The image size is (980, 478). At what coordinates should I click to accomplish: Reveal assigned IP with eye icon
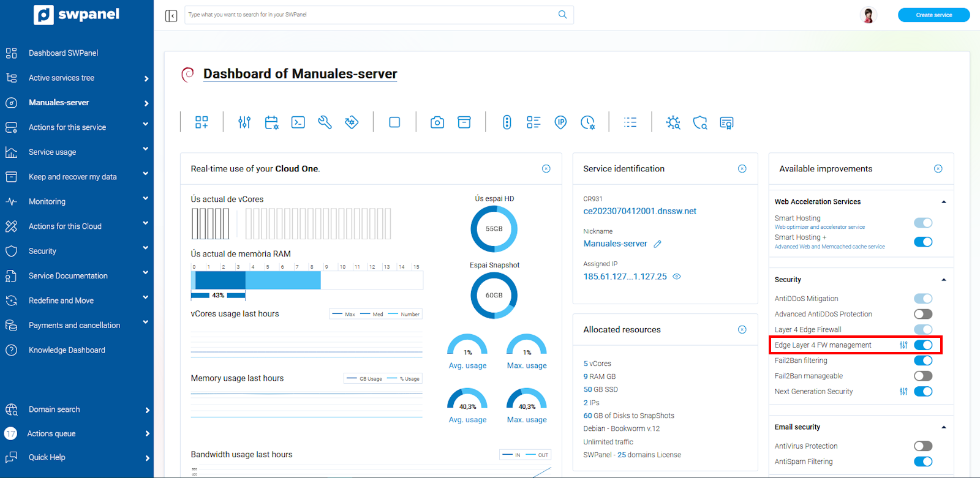(677, 277)
